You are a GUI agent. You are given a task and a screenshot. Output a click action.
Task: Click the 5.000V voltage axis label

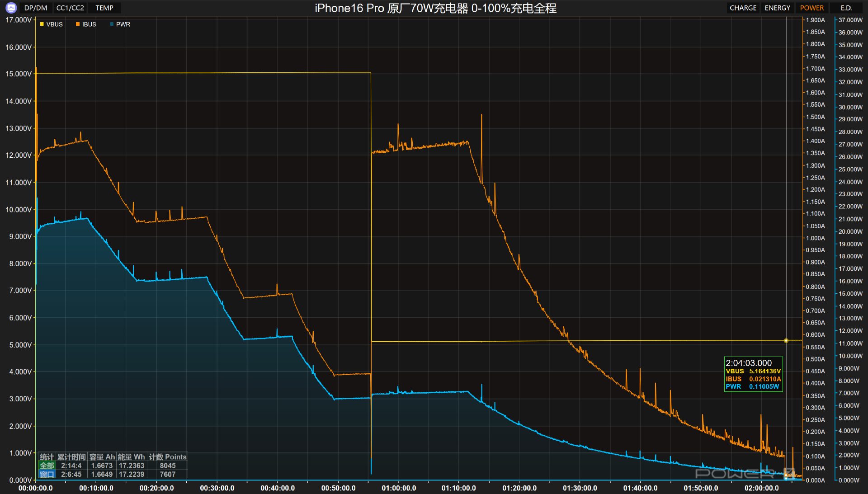click(x=20, y=345)
